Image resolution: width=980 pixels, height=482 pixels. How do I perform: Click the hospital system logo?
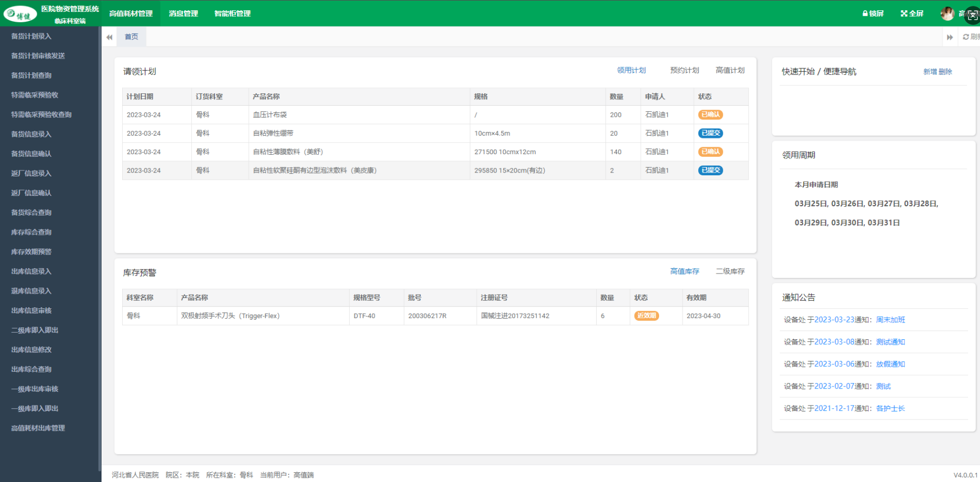(x=20, y=14)
